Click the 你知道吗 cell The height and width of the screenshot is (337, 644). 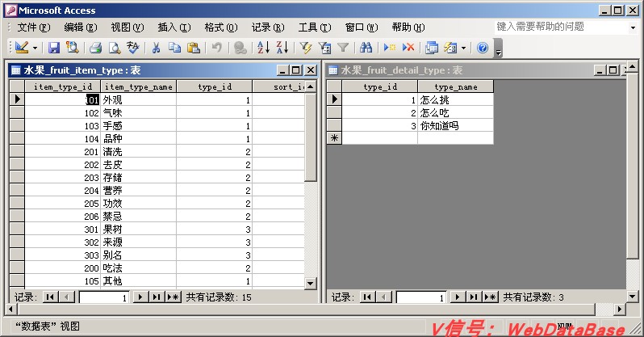(x=455, y=125)
